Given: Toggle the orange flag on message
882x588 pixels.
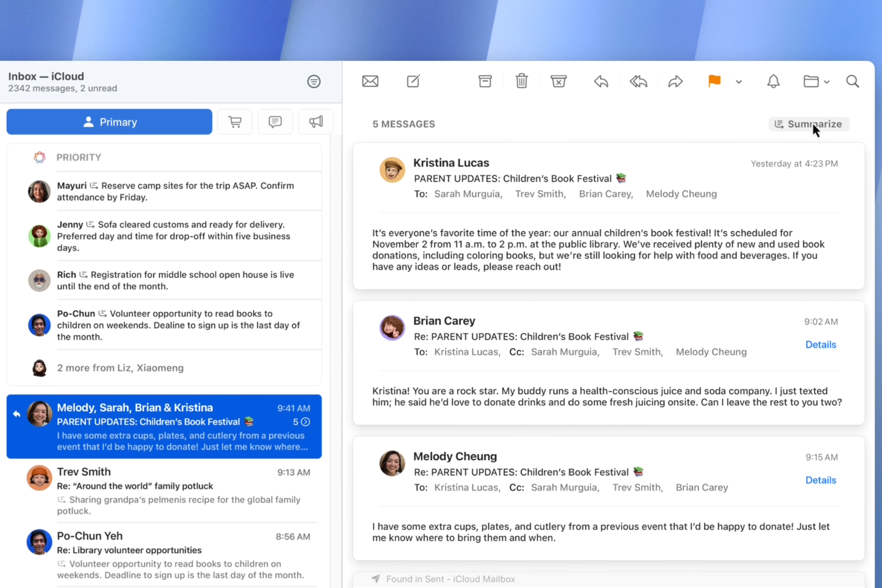Looking at the screenshot, I should 714,81.
